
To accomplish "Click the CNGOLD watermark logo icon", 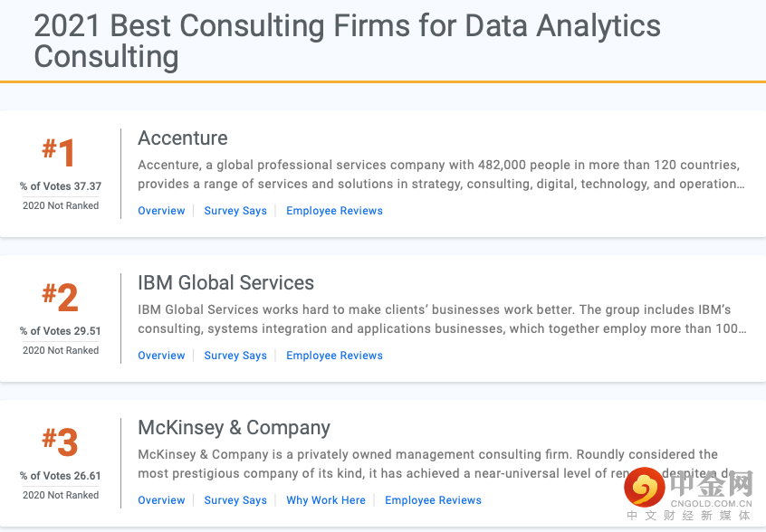I will coord(644,489).
